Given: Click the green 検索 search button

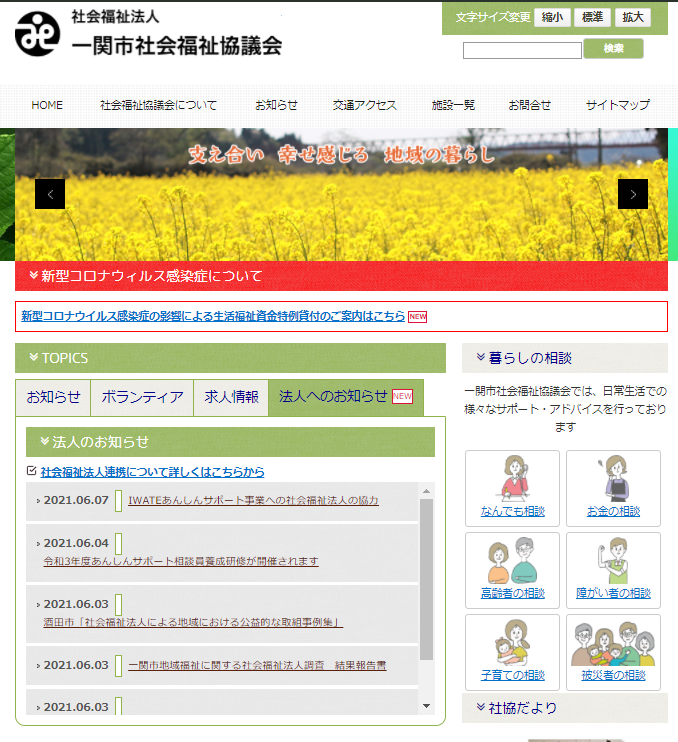Looking at the screenshot, I should [x=613, y=48].
